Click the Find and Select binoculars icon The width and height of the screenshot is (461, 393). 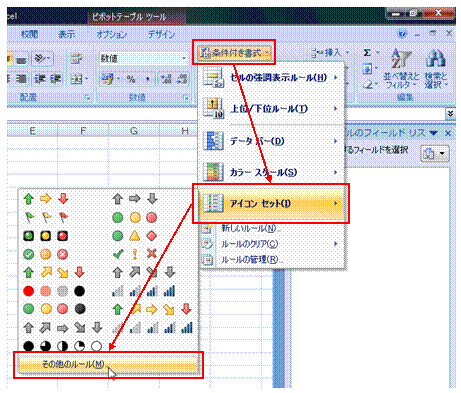point(436,69)
